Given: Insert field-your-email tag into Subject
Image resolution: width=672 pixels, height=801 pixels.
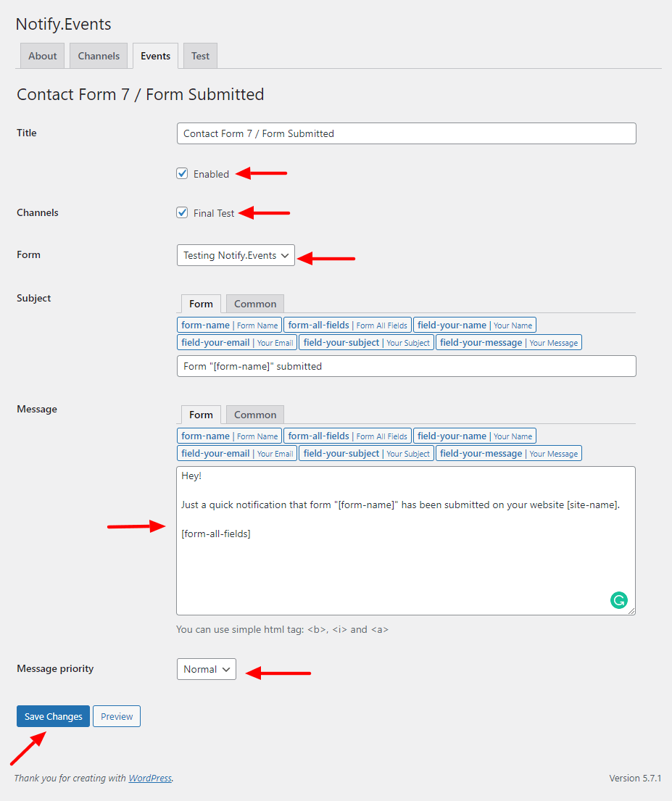Looking at the screenshot, I should [237, 343].
